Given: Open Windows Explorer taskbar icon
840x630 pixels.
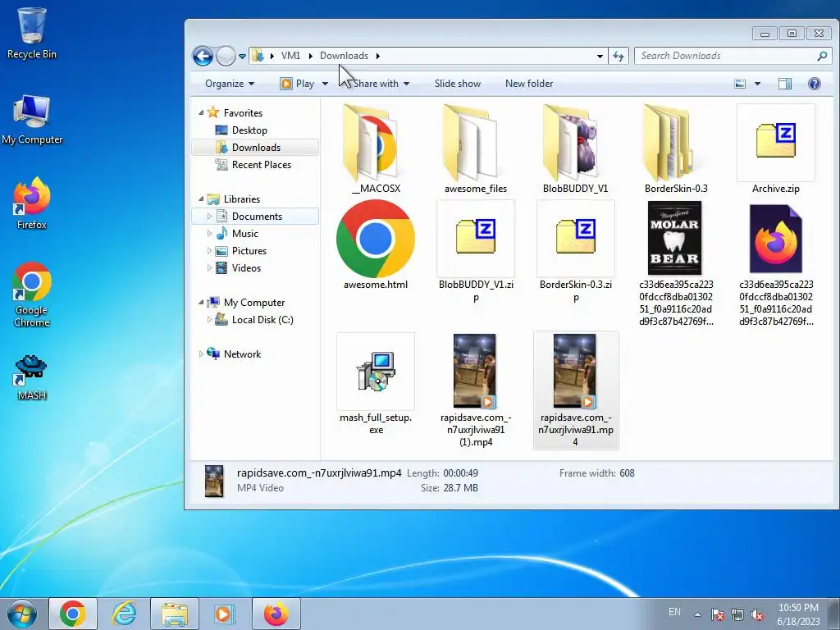Looking at the screenshot, I should pyautogui.click(x=175, y=614).
